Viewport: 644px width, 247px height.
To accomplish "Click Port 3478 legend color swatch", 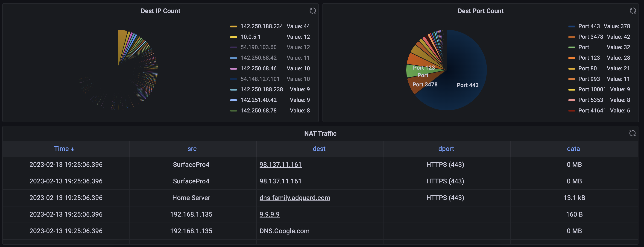I will (571, 37).
